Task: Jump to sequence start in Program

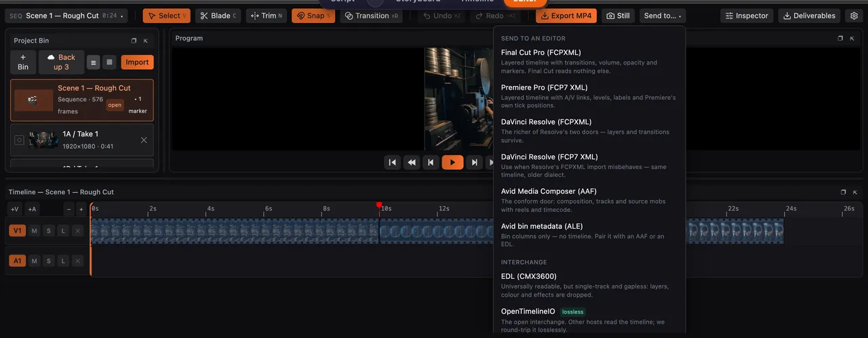Action: pos(392,162)
